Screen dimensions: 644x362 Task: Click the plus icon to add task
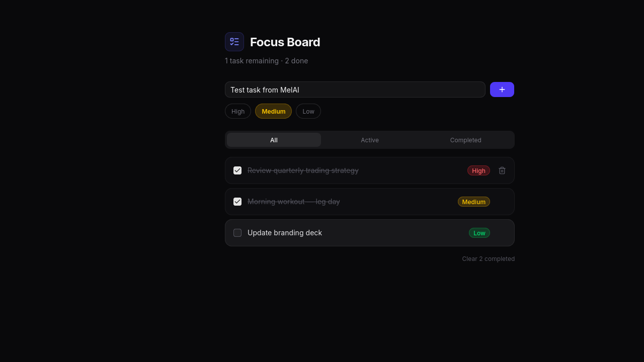pos(502,89)
